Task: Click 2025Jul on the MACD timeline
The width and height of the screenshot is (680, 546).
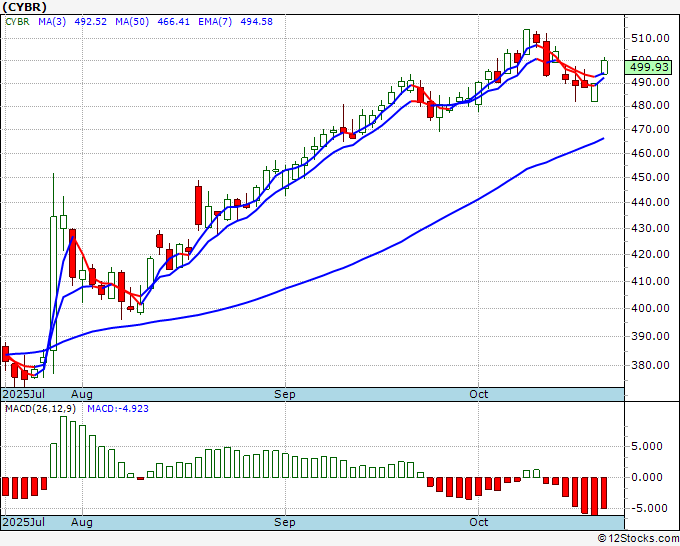Action: click(23, 522)
